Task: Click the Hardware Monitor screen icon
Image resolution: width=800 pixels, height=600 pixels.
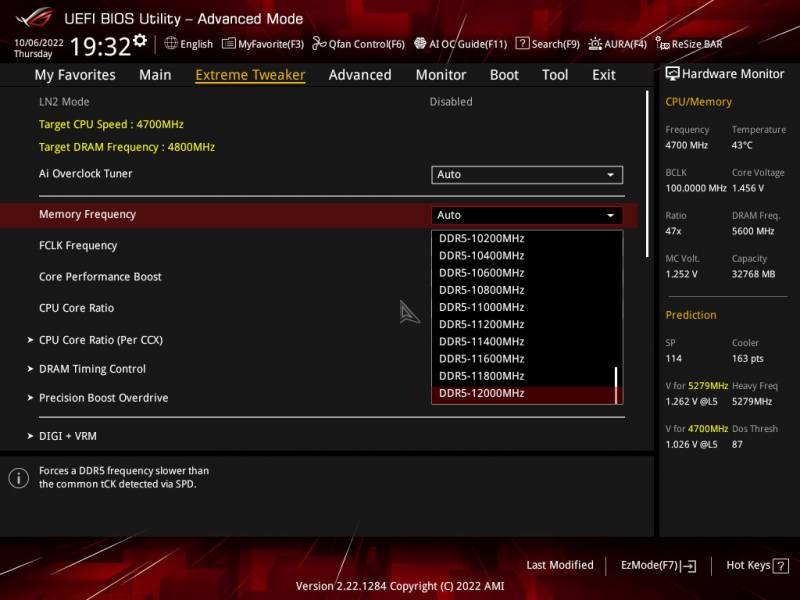Action: 672,73
